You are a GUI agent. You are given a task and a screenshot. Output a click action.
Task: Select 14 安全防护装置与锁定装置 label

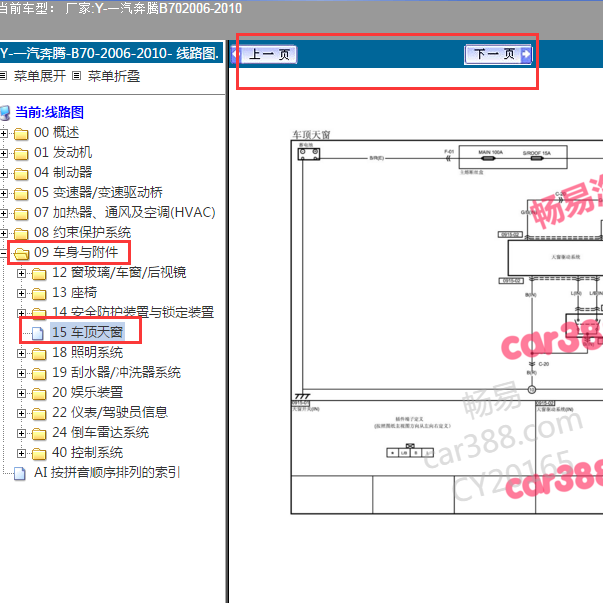coord(133,312)
